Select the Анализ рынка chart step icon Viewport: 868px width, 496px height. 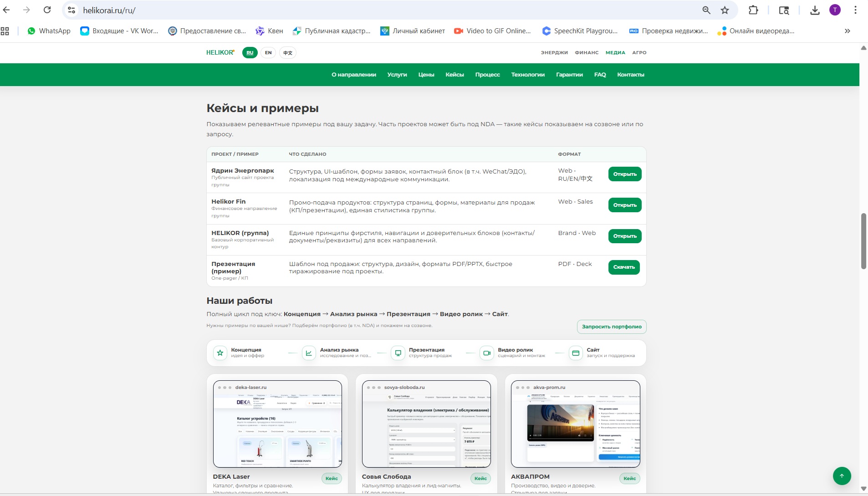(x=309, y=353)
